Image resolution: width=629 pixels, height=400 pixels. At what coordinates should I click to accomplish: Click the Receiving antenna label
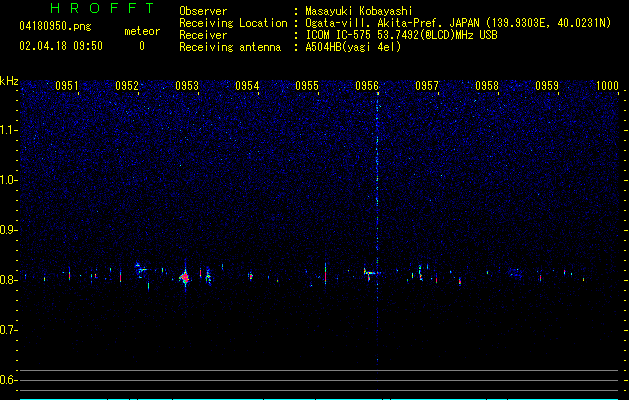pos(230,47)
